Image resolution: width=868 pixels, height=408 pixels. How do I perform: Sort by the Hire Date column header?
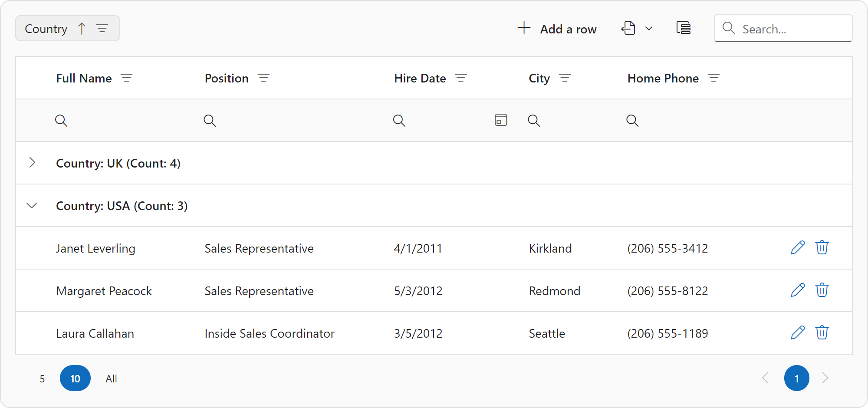pyautogui.click(x=420, y=78)
